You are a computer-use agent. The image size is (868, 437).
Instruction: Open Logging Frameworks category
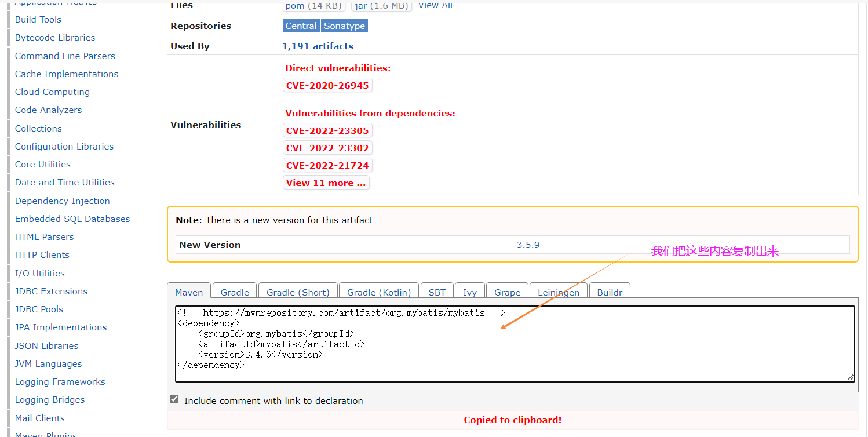point(60,381)
